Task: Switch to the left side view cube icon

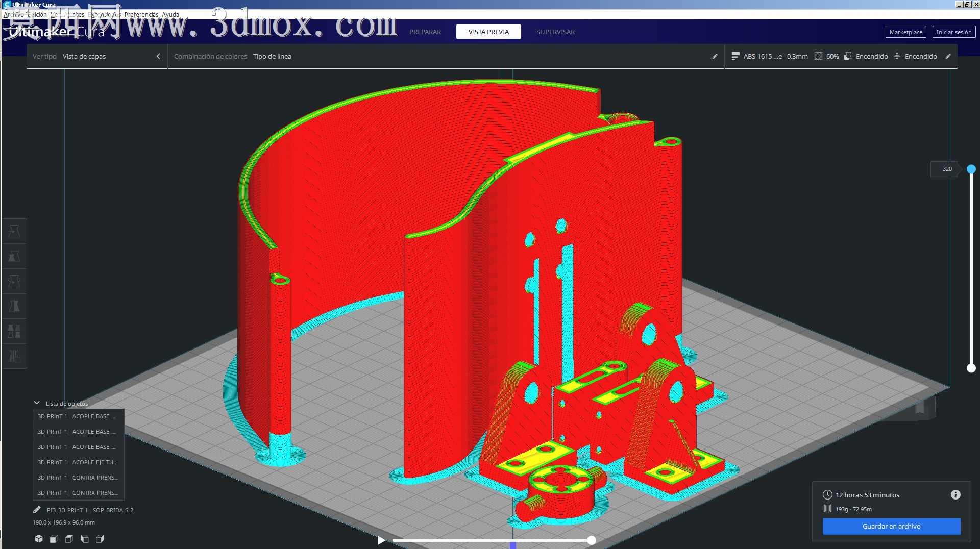Action: pyautogui.click(x=85, y=539)
